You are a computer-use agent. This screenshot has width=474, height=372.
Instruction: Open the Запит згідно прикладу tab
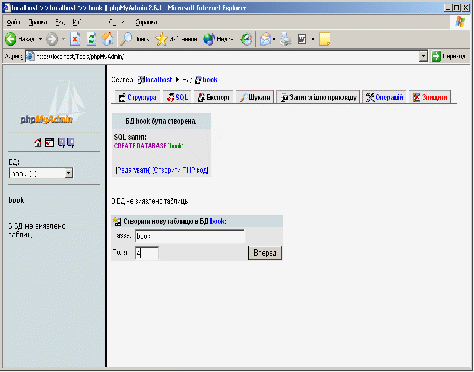tap(318, 97)
